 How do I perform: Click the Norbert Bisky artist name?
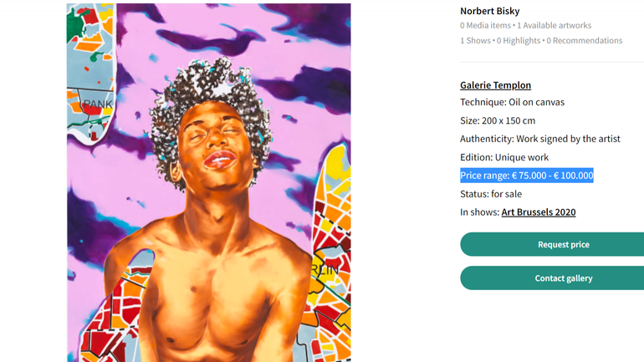click(489, 11)
